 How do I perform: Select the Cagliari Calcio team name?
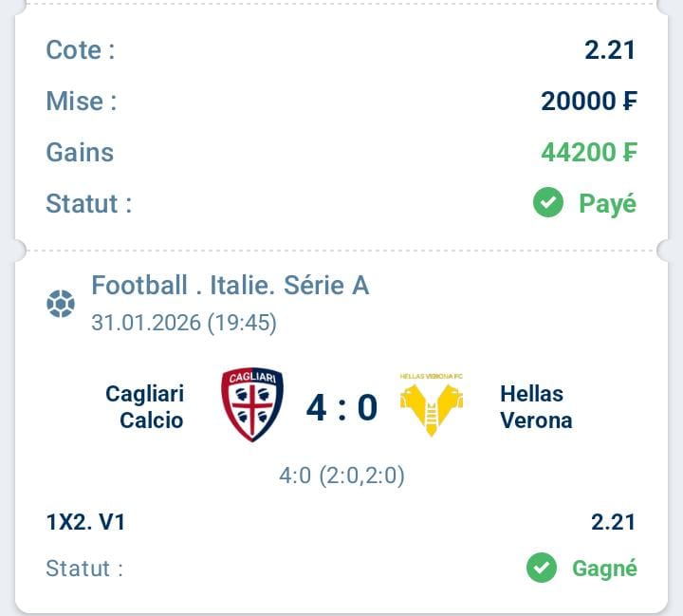click(145, 406)
